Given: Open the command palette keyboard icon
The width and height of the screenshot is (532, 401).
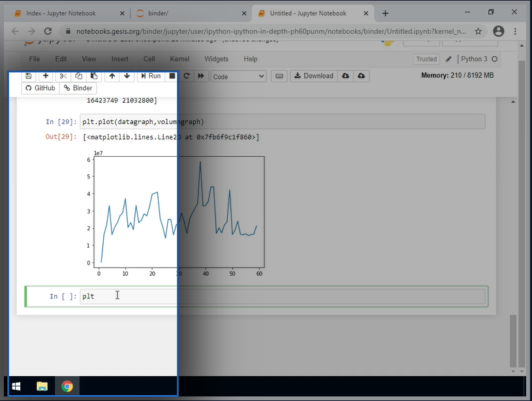Looking at the screenshot, I should [x=279, y=76].
